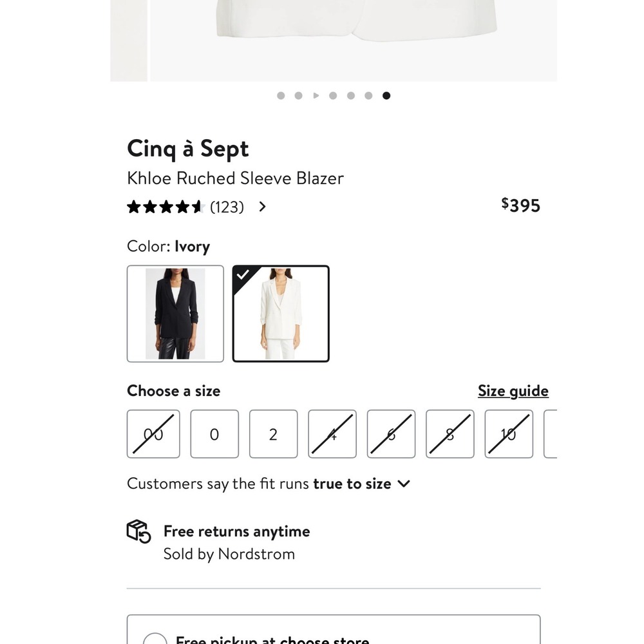644x644 pixels.
Task: Click the Cinq à Sept brand name
Action: click(187, 148)
